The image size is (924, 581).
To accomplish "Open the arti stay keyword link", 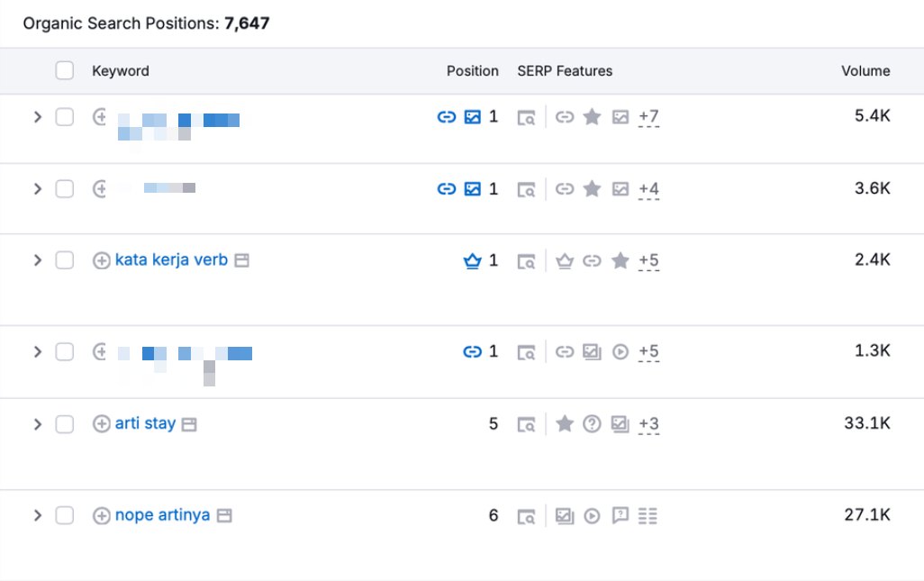I will (146, 423).
